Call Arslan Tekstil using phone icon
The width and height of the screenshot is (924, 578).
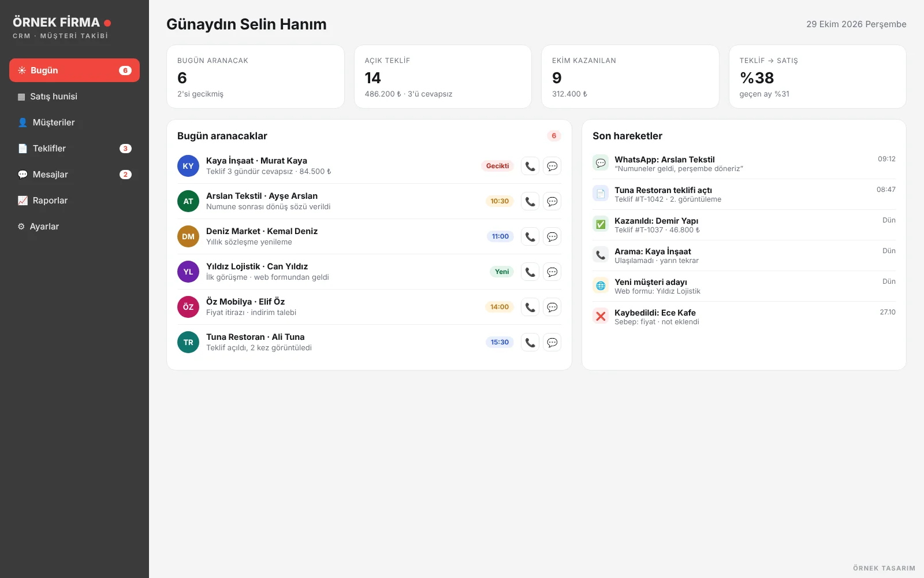pyautogui.click(x=530, y=201)
